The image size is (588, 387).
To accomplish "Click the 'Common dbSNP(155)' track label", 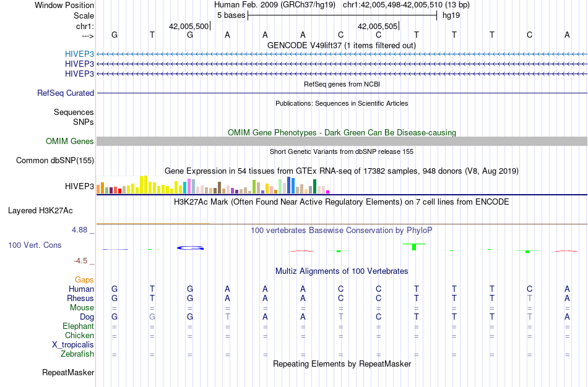I will pos(55,160).
